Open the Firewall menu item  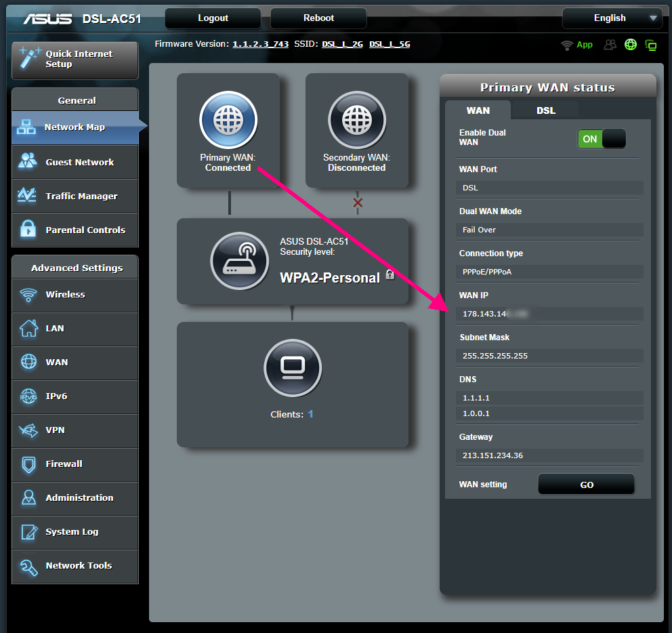pyautogui.click(x=75, y=464)
